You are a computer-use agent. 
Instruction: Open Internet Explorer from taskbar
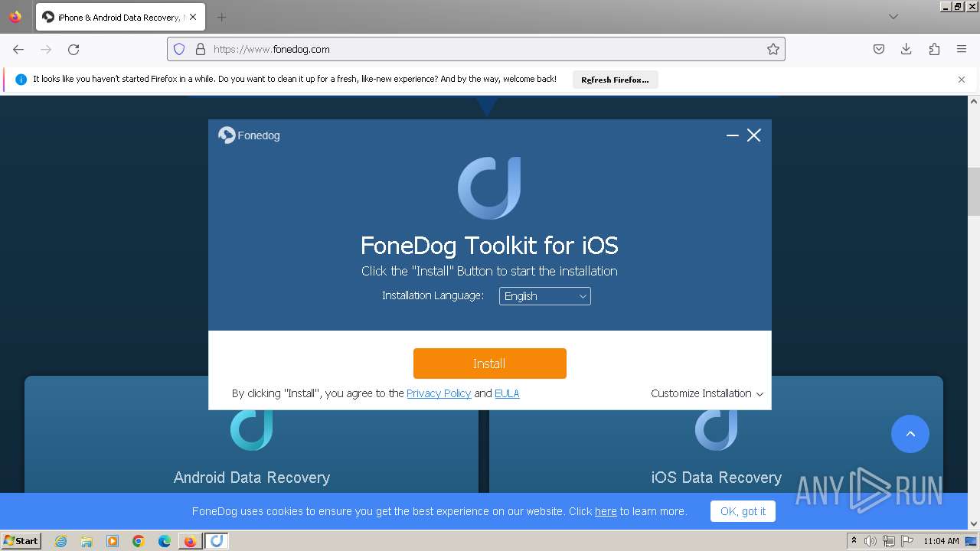[60, 541]
